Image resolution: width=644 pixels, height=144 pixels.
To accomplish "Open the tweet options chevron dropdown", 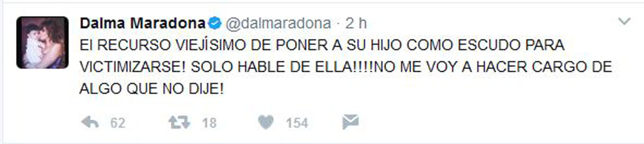I will (x=624, y=22).
